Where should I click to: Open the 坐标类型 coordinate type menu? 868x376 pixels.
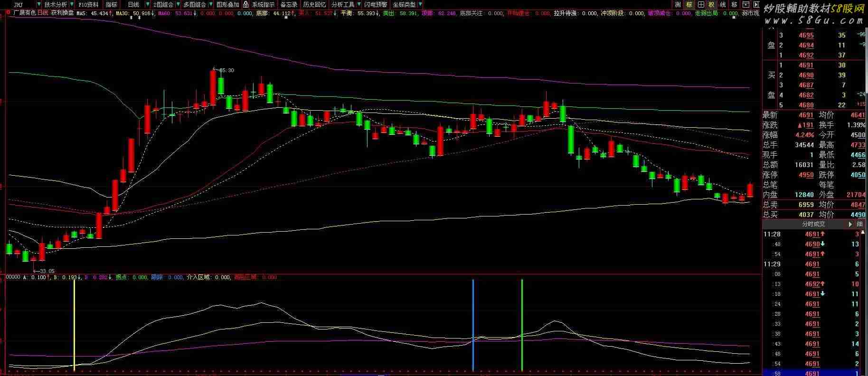point(404,4)
